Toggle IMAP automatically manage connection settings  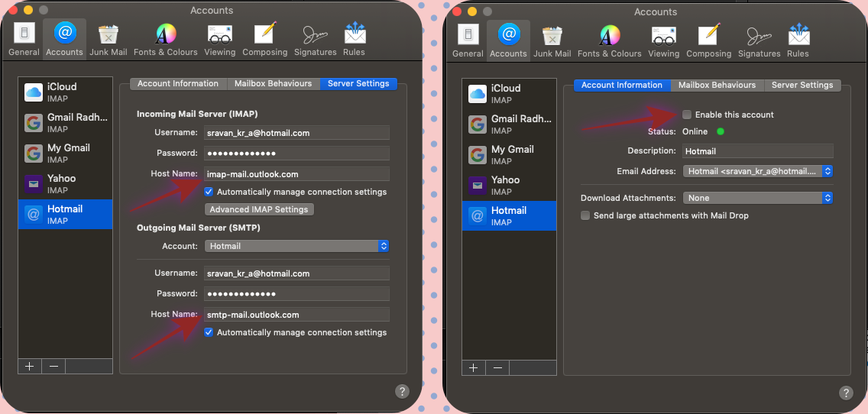209,192
